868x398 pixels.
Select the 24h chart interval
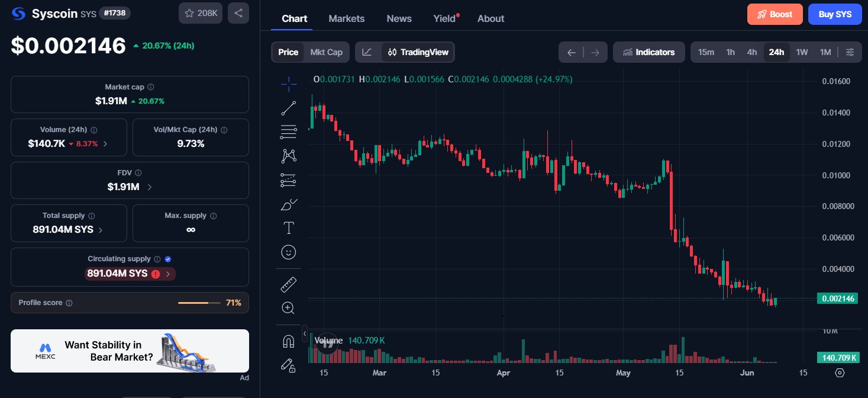(776, 52)
